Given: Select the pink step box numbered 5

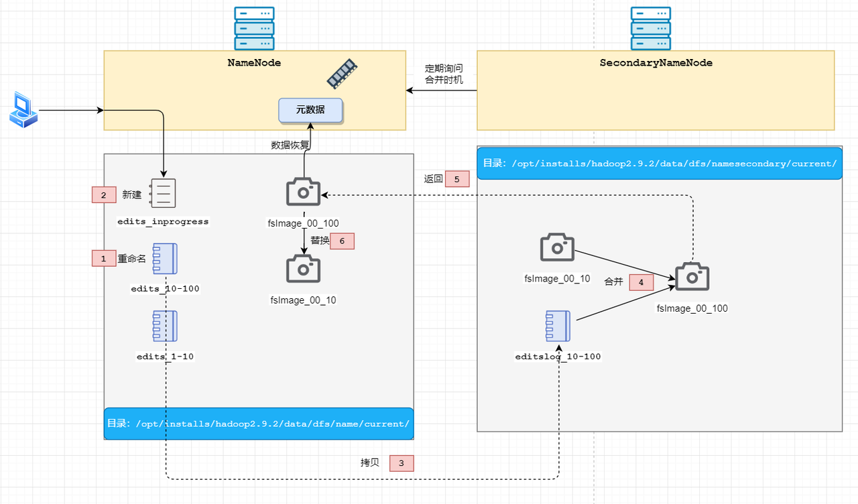Looking at the screenshot, I should pyautogui.click(x=457, y=180).
